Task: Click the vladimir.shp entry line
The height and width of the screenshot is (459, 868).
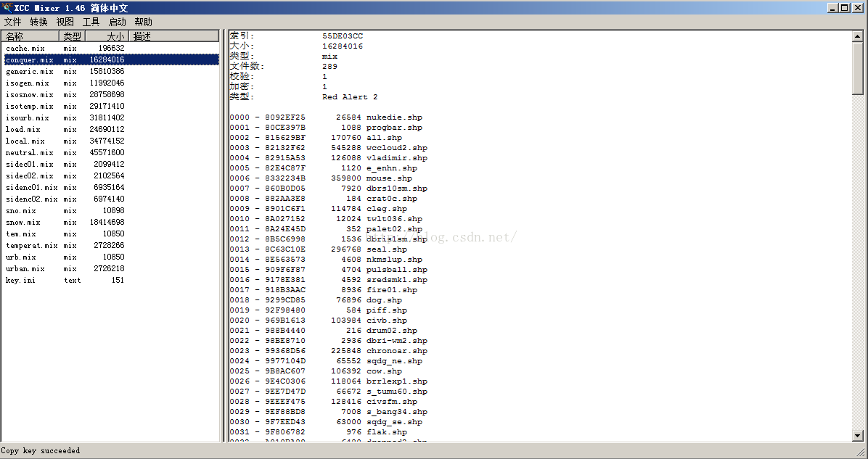Action: [329, 157]
